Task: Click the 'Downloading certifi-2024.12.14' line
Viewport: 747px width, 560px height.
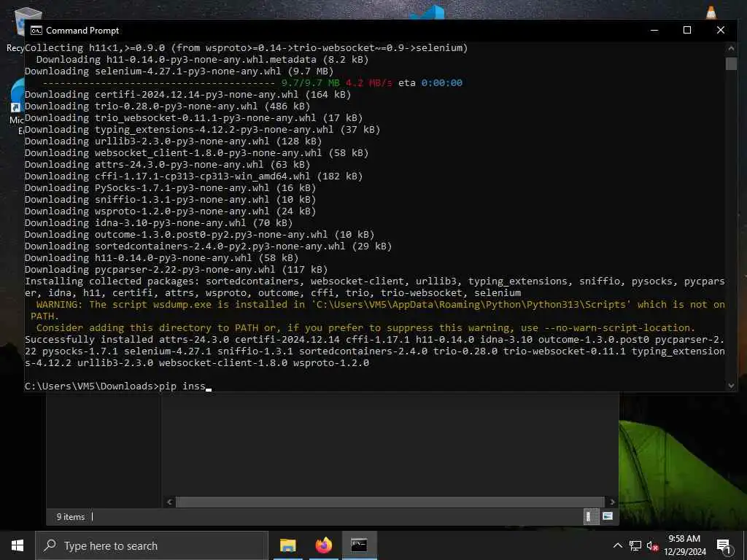Action: click(x=187, y=95)
